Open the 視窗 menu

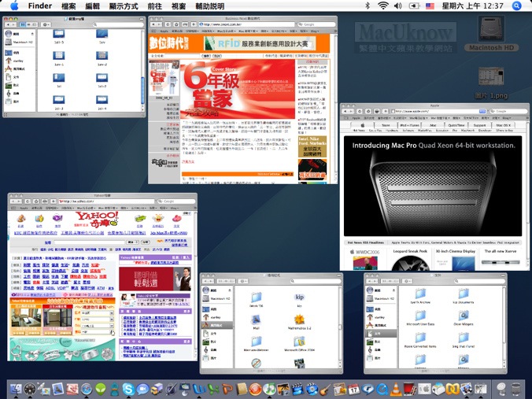tap(179, 6)
